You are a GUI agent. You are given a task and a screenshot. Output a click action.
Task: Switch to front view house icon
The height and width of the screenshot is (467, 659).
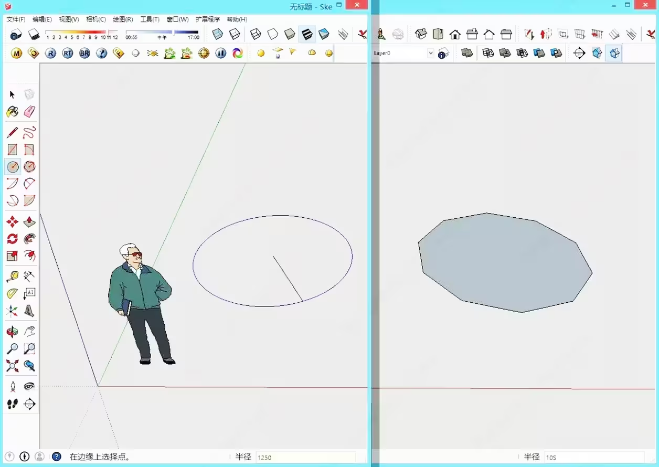click(x=455, y=34)
